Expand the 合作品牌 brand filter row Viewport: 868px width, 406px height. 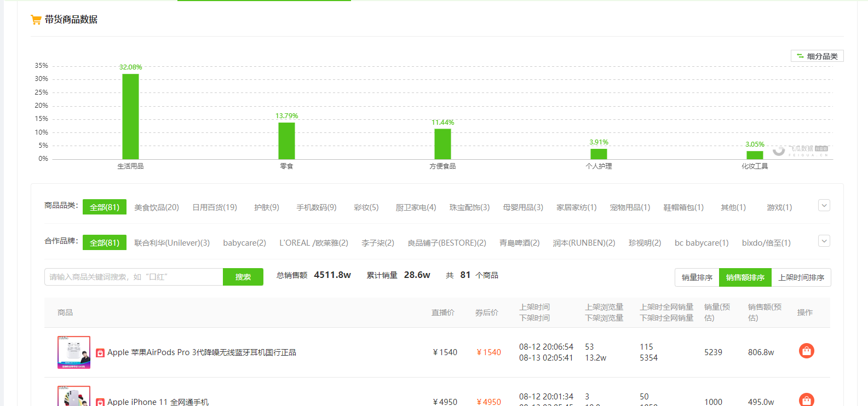[824, 241]
